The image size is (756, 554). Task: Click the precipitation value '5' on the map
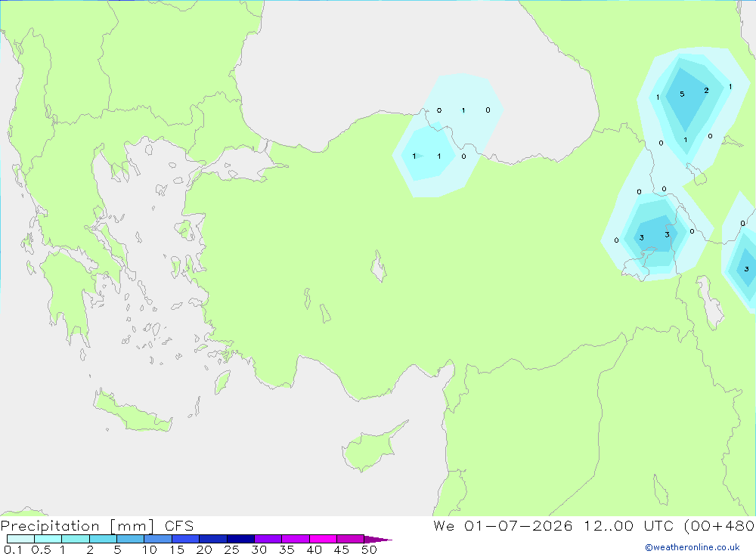(682, 94)
